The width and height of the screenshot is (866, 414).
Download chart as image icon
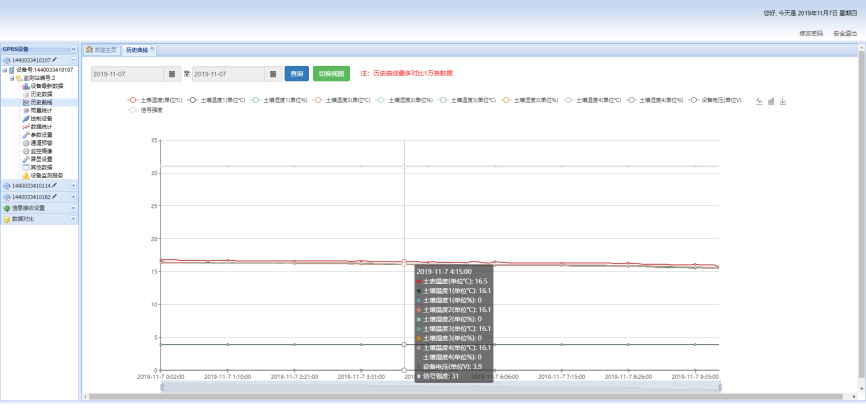(783, 101)
